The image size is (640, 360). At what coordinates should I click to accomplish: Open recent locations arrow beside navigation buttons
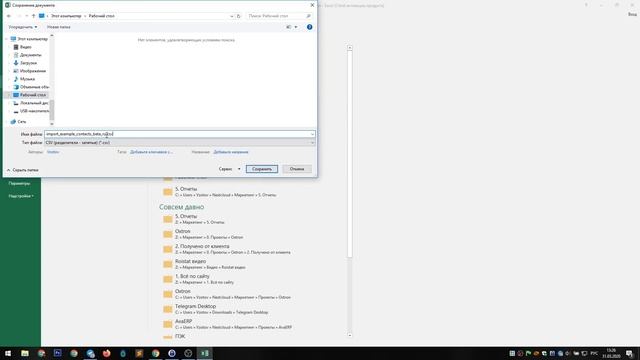27,16
